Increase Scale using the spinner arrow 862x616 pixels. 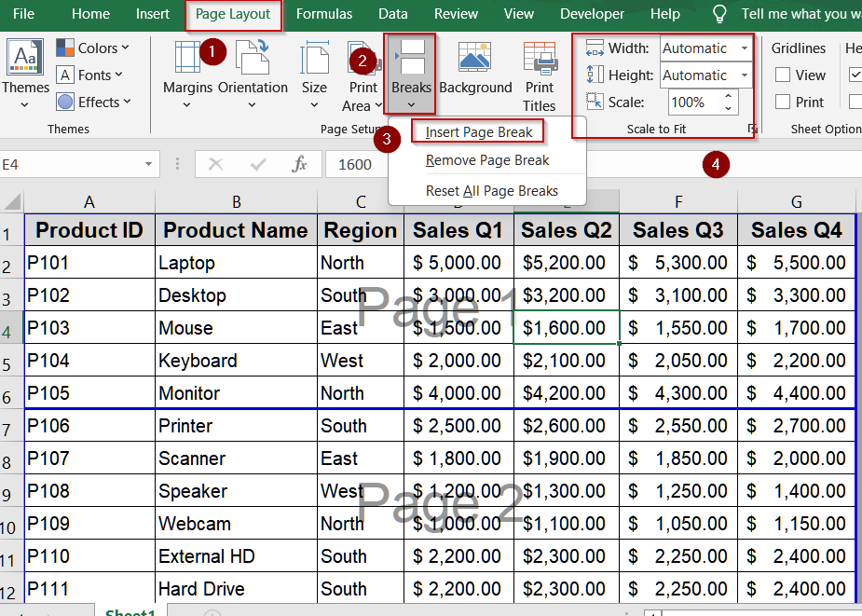(x=728, y=96)
